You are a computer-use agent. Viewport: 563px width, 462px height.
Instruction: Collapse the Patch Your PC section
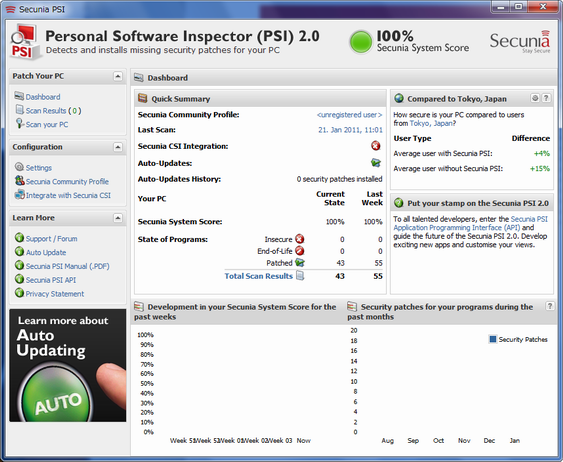(117, 76)
